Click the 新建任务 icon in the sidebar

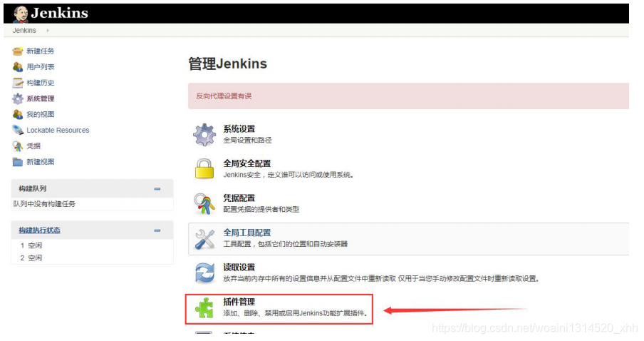pyautogui.click(x=18, y=51)
